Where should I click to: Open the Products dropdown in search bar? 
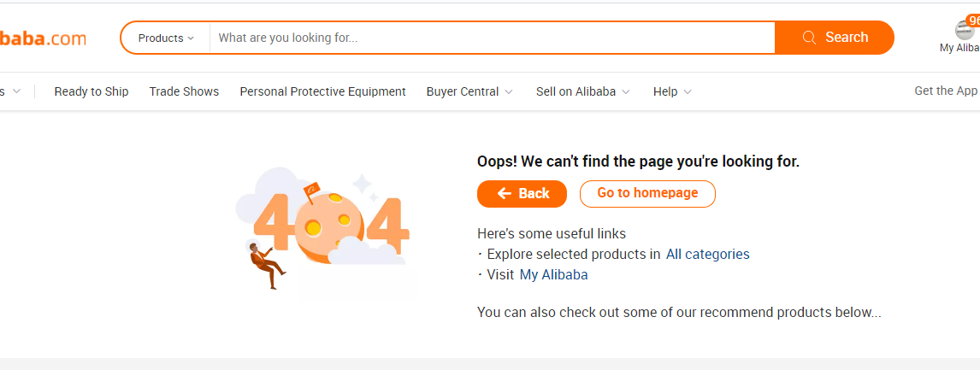pos(166,38)
